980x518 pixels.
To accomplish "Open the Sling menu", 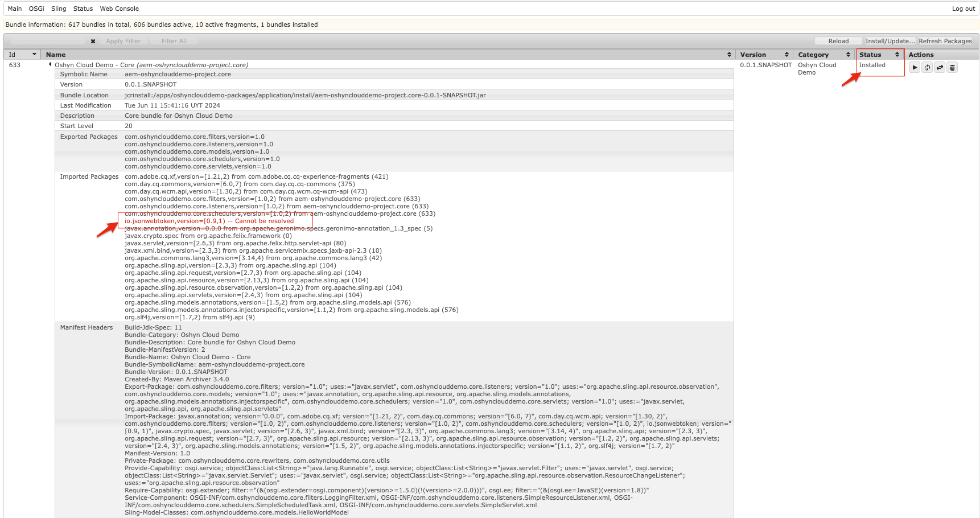I will [x=59, y=9].
